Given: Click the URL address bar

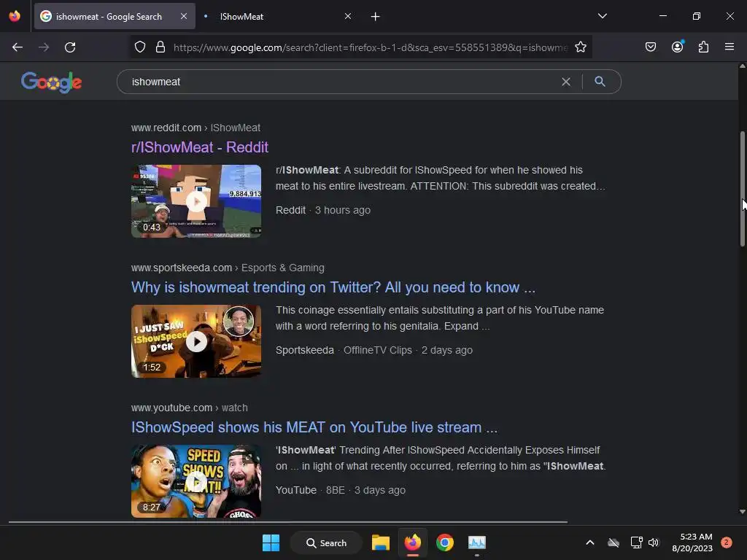Looking at the screenshot, I should point(370,47).
